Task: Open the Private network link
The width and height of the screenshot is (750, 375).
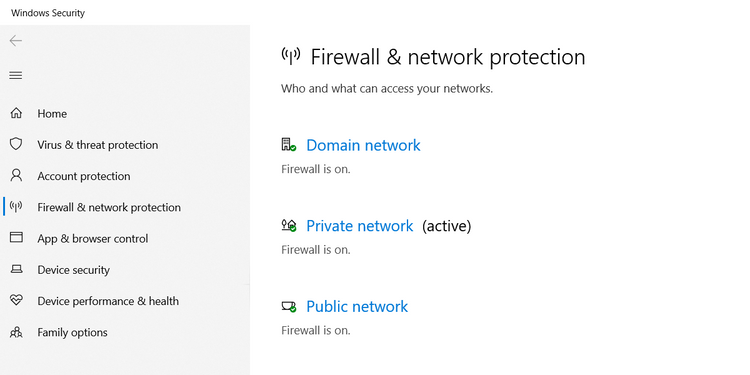Action: (359, 226)
